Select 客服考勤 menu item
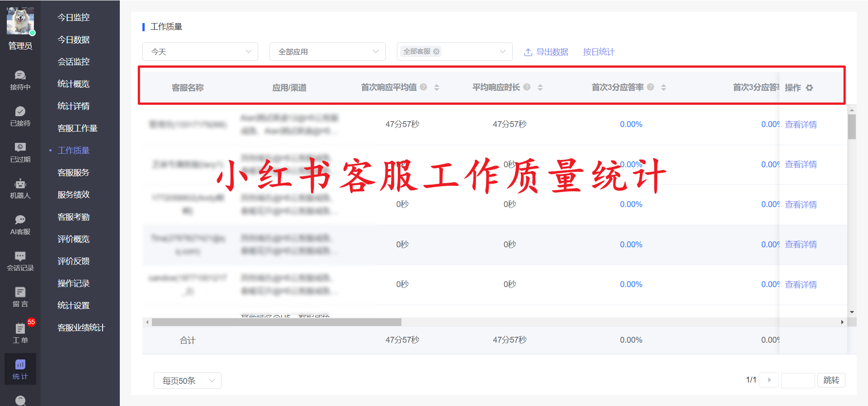Image resolution: width=868 pixels, height=406 pixels. (74, 217)
